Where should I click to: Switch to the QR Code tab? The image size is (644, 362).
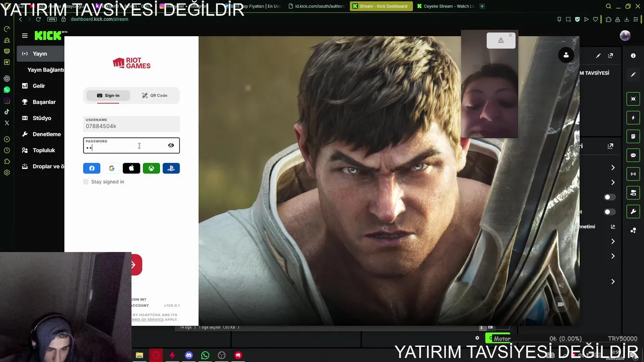(x=154, y=96)
